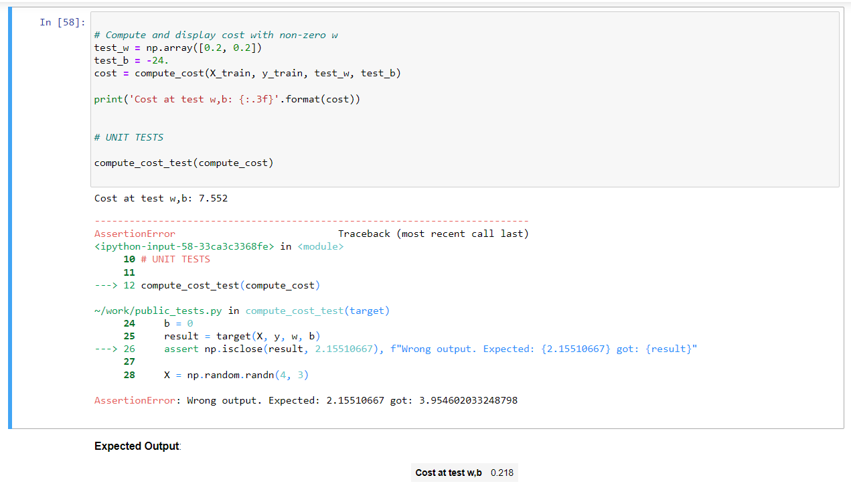Screen dimensions: 851x504
Task: Click the red AssertionError traceback header
Action: point(135,234)
